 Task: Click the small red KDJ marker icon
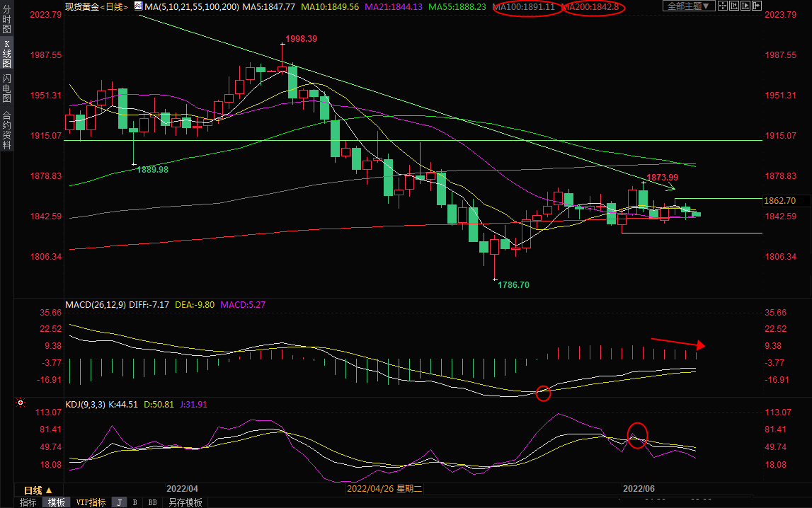(x=21, y=403)
